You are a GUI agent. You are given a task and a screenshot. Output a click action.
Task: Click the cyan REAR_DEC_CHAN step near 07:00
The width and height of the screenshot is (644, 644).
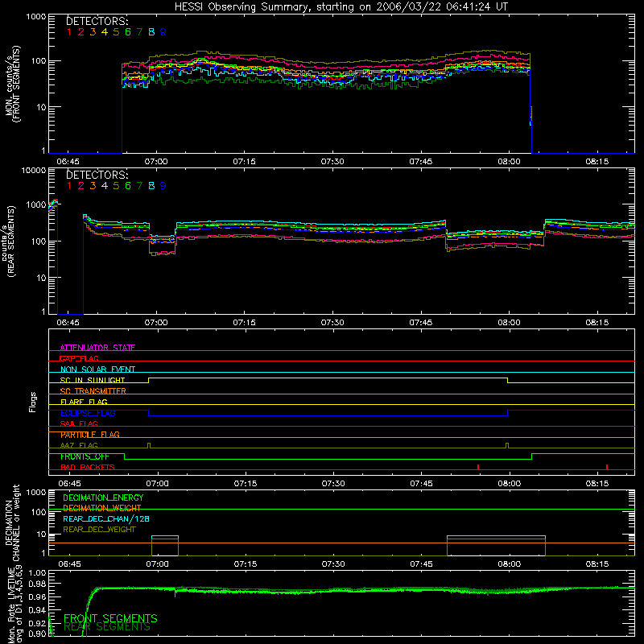[165, 536]
